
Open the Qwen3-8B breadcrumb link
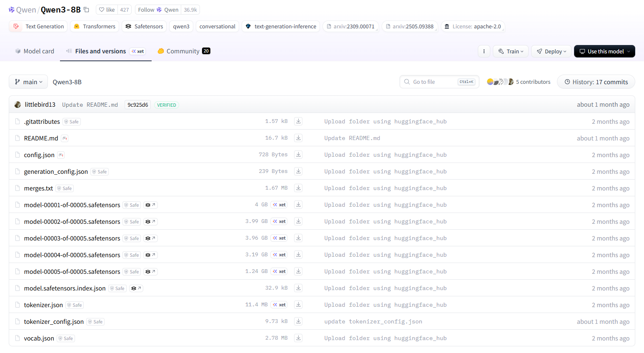click(67, 82)
